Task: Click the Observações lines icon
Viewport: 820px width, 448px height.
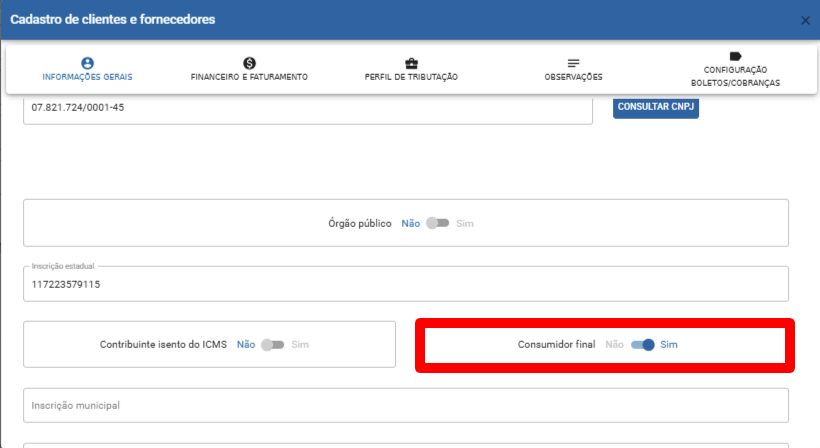Action: (573, 63)
